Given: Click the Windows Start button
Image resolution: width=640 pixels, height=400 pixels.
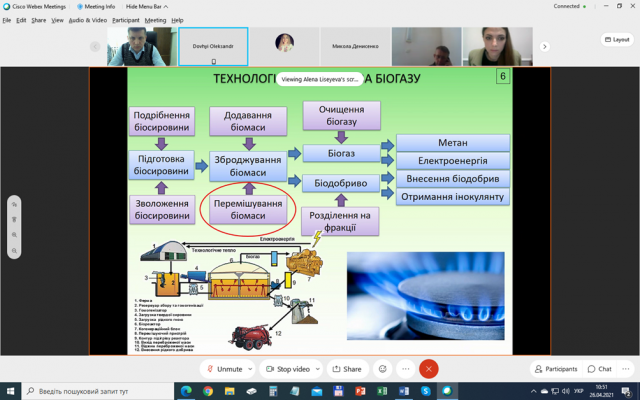Looking at the screenshot, I should [x=11, y=391].
